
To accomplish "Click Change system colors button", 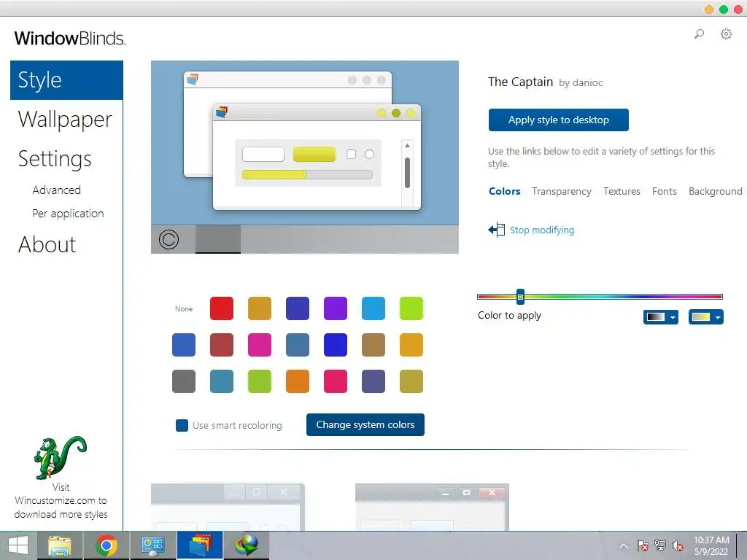I will (365, 425).
